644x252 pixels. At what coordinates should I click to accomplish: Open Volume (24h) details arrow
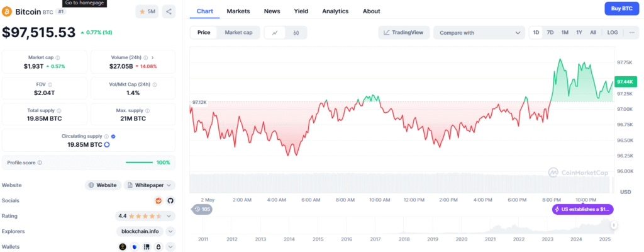pyautogui.click(x=153, y=58)
